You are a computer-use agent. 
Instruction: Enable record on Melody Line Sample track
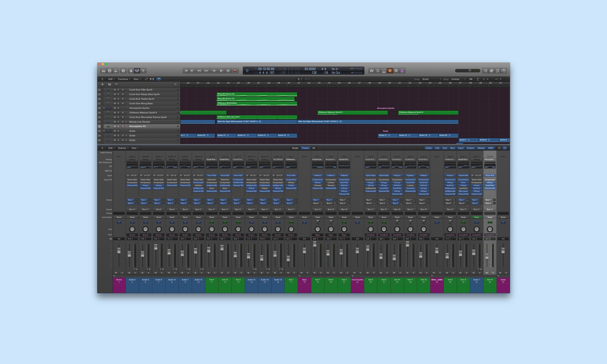123,122
